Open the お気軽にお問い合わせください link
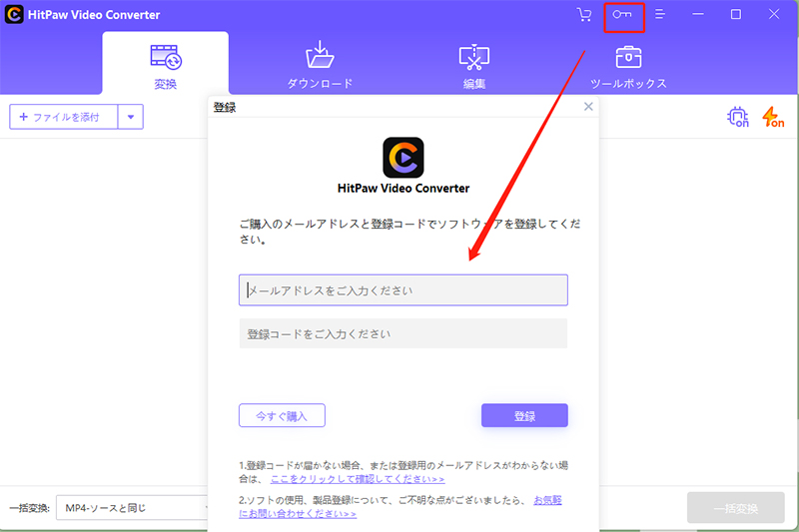The width and height of the screenshot is (799, 532). (x=298, y=514)
